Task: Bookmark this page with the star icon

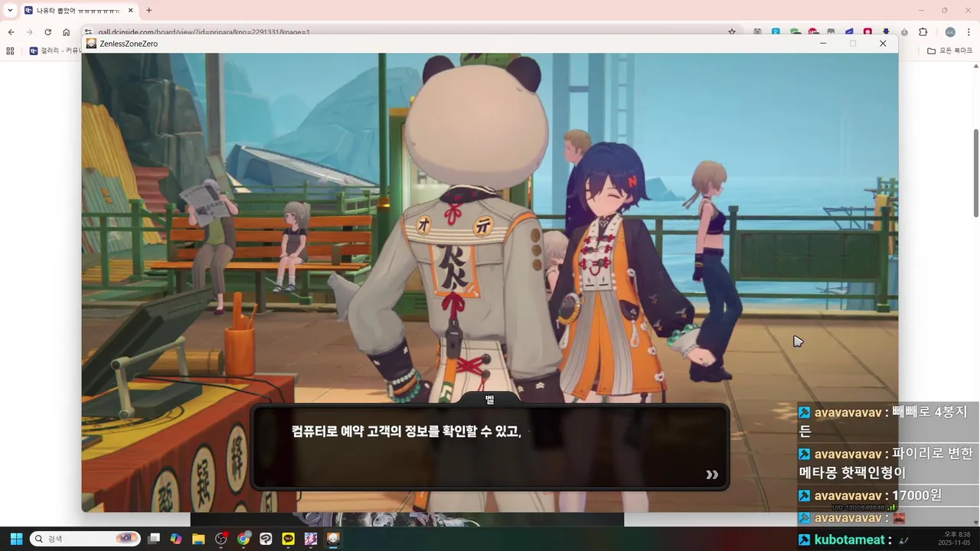Action: point(732,32)
